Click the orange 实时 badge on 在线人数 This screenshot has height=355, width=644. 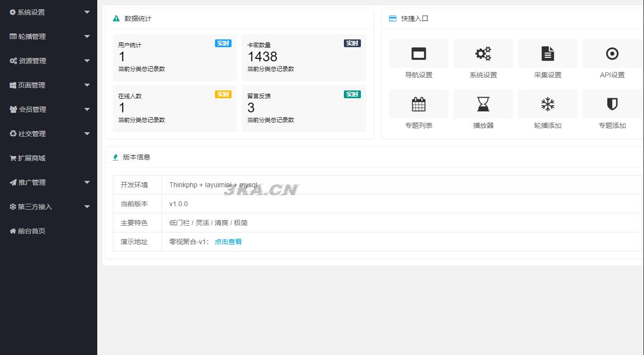click(223, 94)
